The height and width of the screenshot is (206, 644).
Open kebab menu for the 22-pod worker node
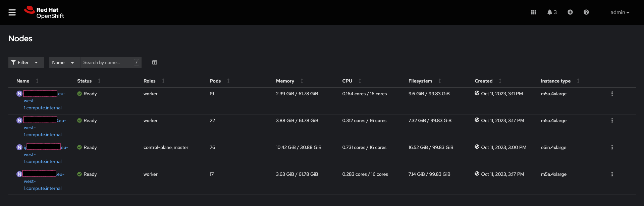[612, 120]
